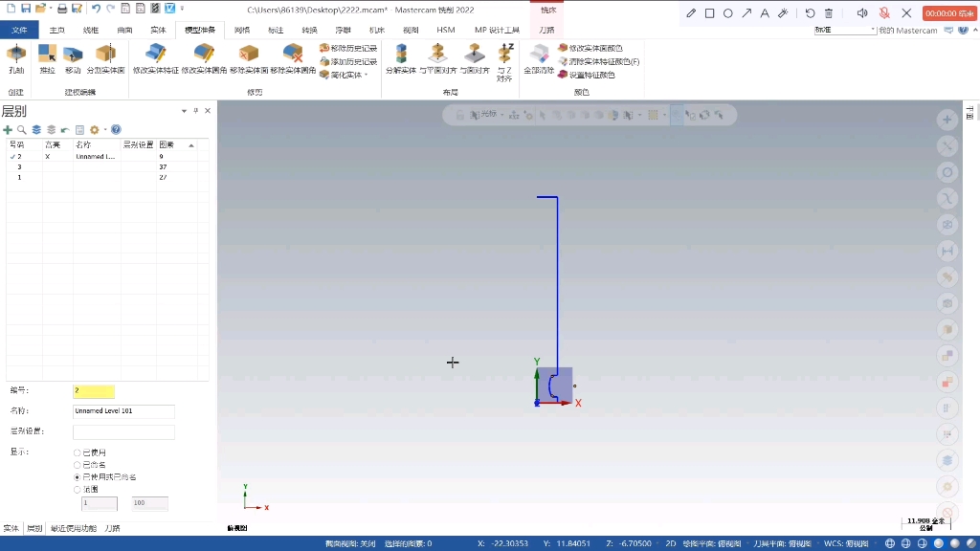Expand the 简化实体 dropdown arrow

tap(364, 74)
